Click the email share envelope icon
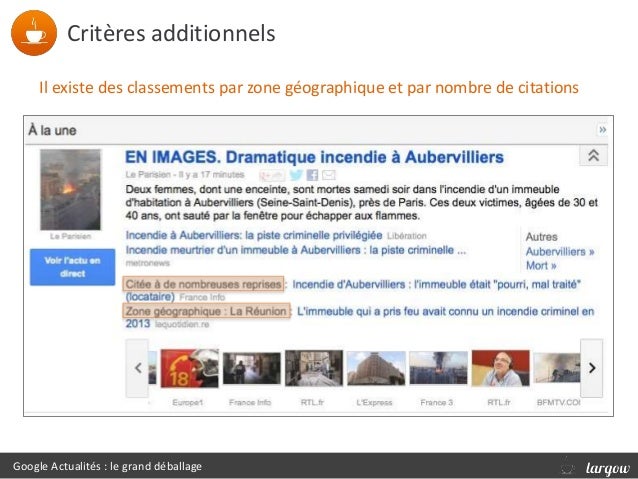The height and width of the screenshot is (479, 638). (329, 175)
